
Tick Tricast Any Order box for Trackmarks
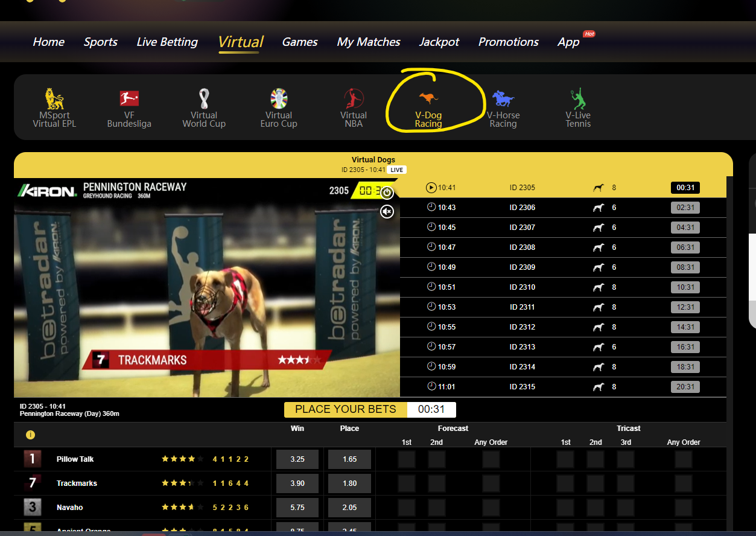[683, 483]
